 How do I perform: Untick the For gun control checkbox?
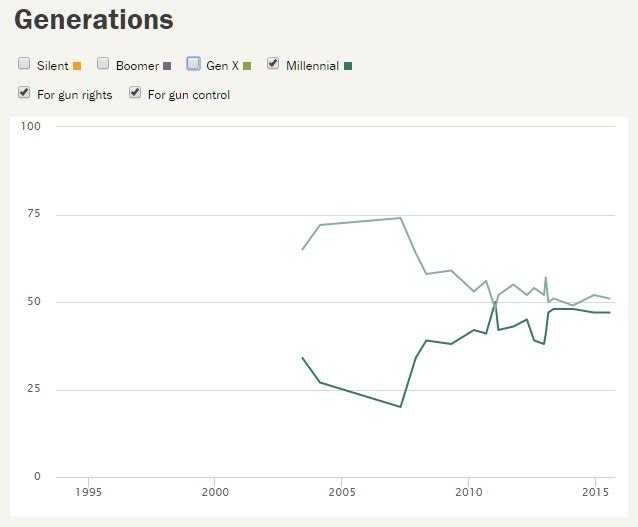[x=135, y=93]
